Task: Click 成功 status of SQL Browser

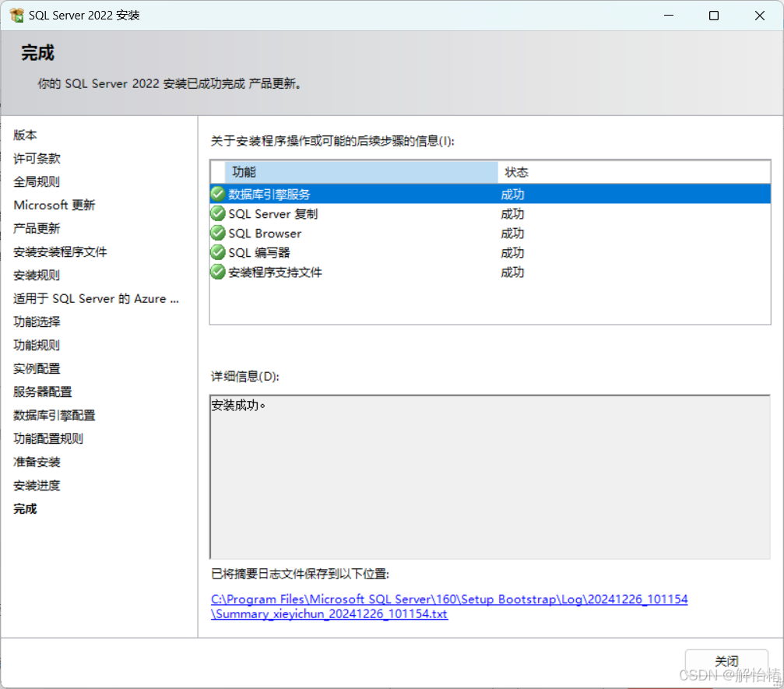Action: (x=512, y=234)
